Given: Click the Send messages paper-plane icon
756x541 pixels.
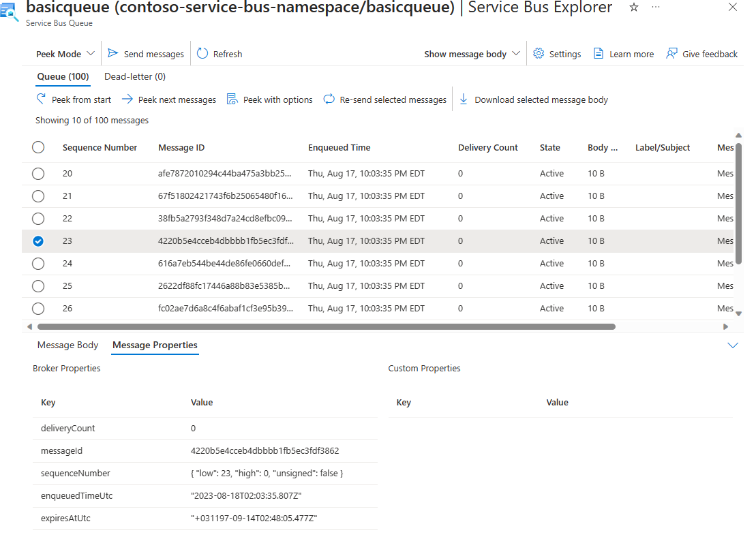Looking at the screenshot, I should (x=113, y=53).
